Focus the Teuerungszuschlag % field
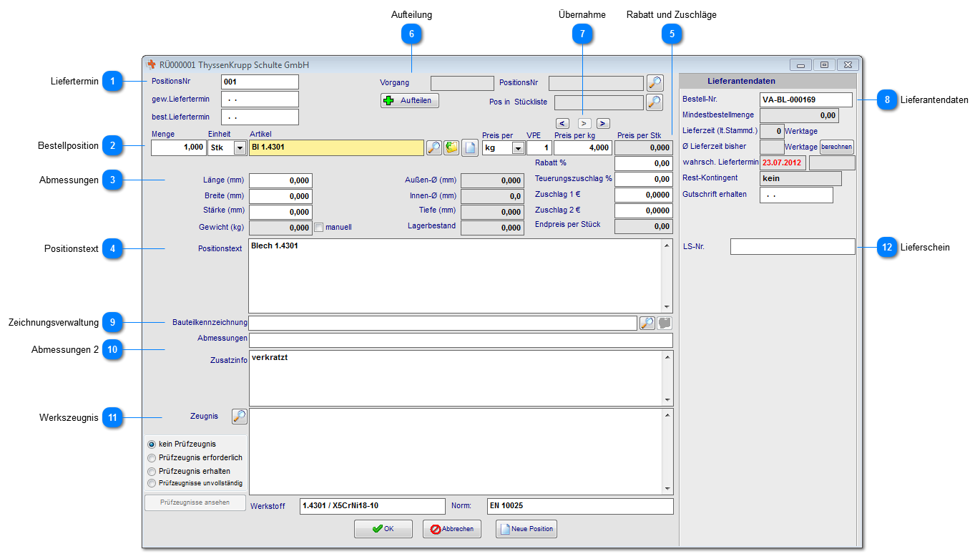Image resolution: width=980 pixels, height=554 pixels. [644, 179]
